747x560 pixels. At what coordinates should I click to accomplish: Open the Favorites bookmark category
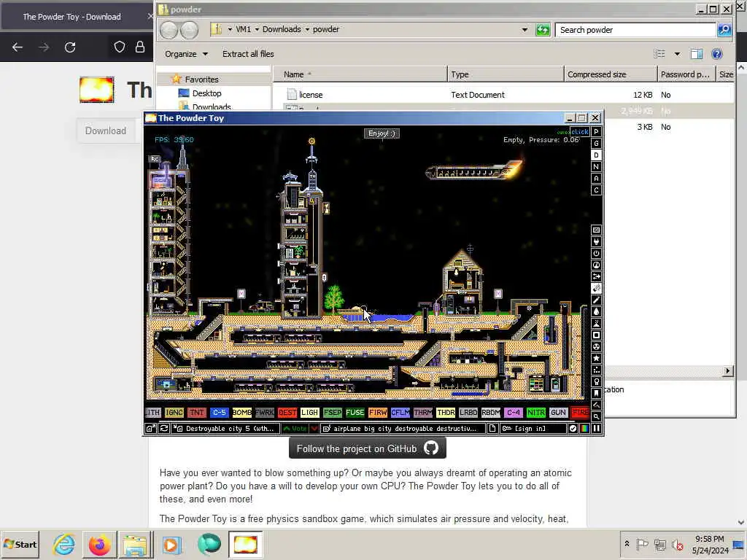coord(596,393)
